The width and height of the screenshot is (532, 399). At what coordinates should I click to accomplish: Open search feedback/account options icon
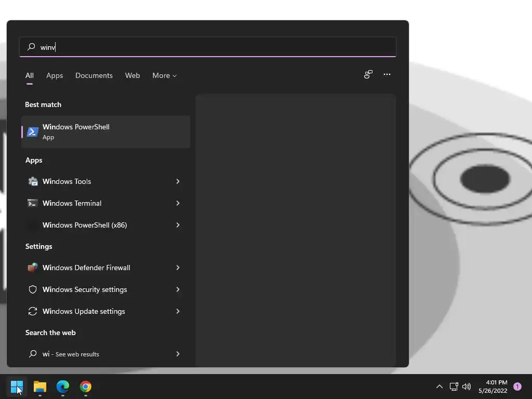click(368, 74)
